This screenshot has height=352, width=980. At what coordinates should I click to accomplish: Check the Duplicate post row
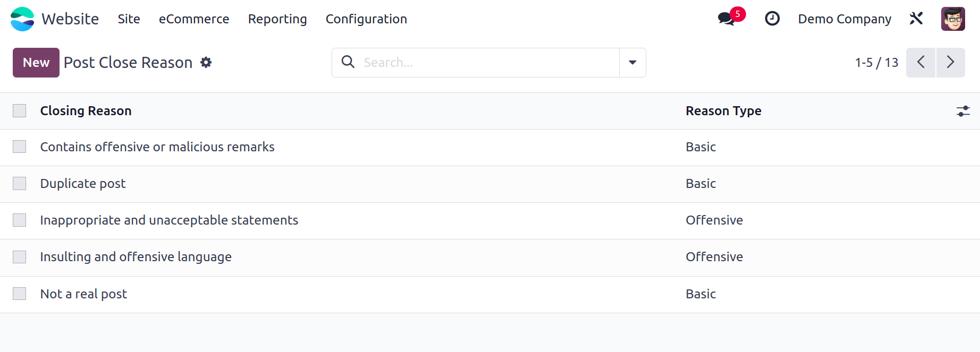click(x=20, y=183)
